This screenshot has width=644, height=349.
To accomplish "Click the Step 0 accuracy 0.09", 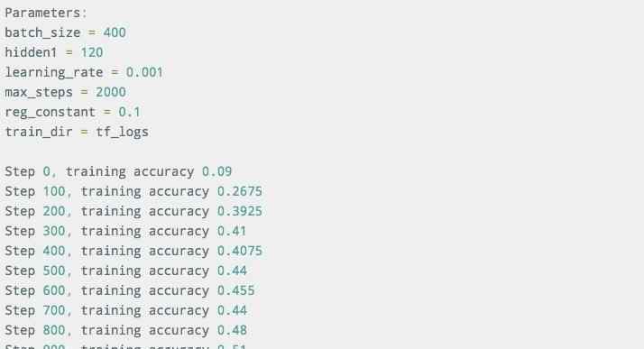I will (x=216, y=171).
